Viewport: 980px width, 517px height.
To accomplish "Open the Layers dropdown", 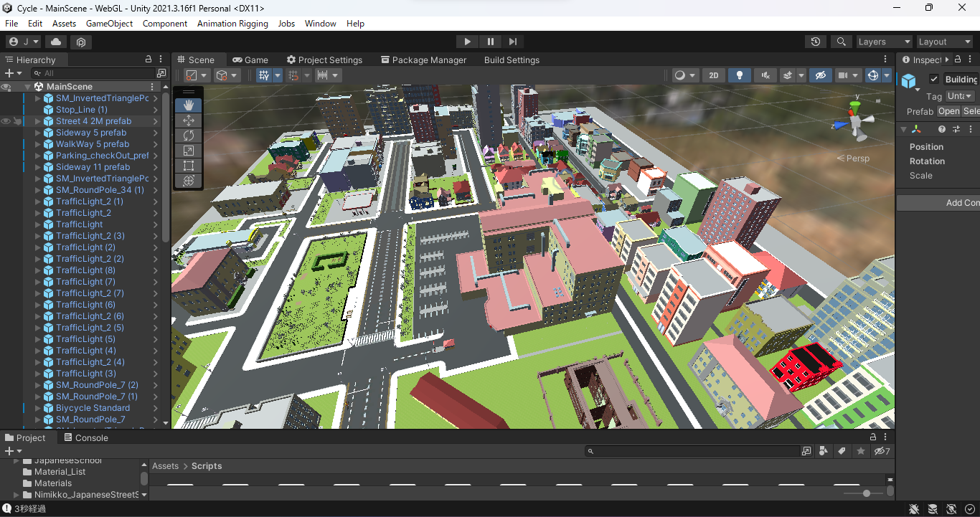I will [x=884, y=42].
